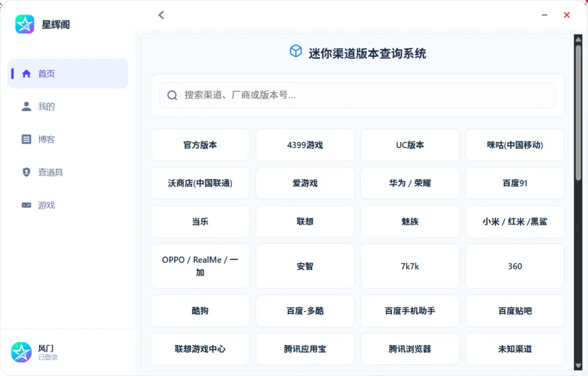The height and width of the screenshot is (376, 588).
Task: Open the 首页 home icon
Action: pyautogui.click(x=26, y=73)
